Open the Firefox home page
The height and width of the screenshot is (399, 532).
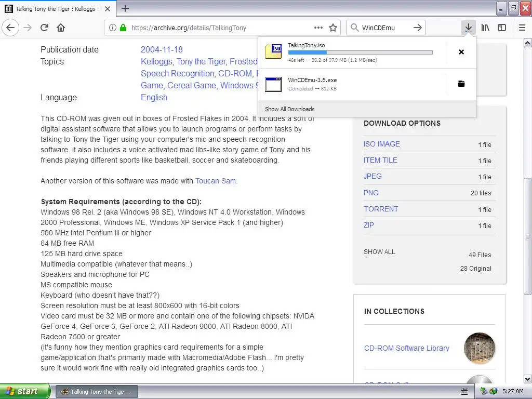[x=61, y=28]
